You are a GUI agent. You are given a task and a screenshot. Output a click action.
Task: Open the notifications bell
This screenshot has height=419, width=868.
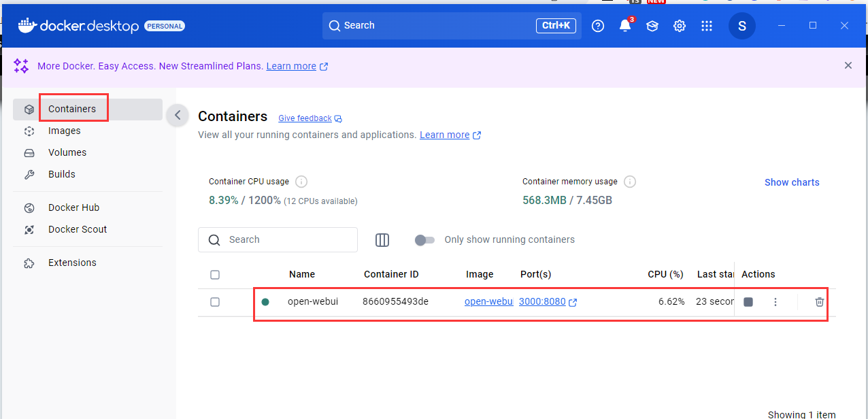coord(625,26)
